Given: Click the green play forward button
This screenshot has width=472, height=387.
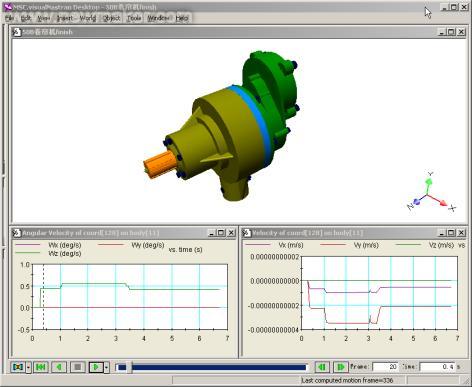Looking at the screenshot, I should tap(96, 367).
